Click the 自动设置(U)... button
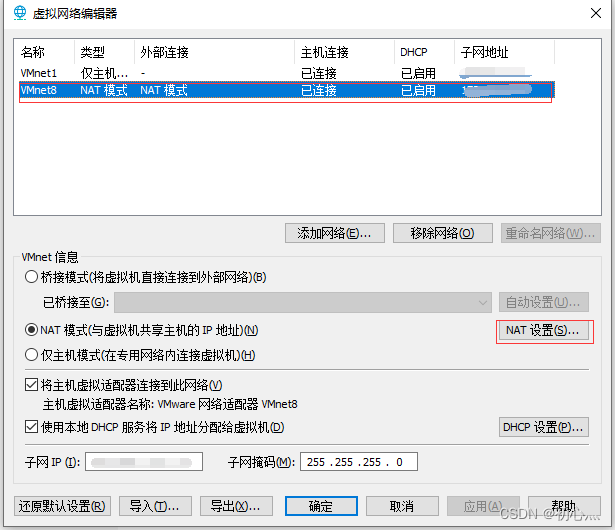The image size is (615, 530). (x=544, y=302)
